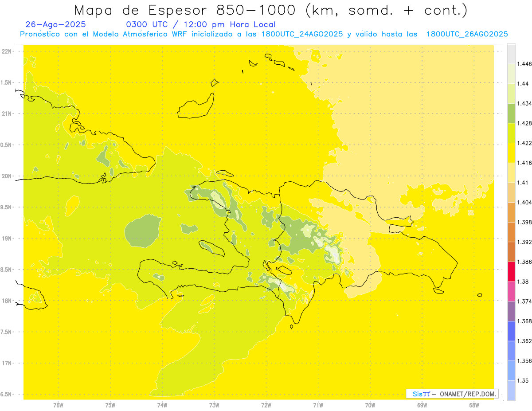Screen dimensions: 532x411
Task: Click the longitude label '73W'
Action: pyautogui.click(x=214, y=405)
